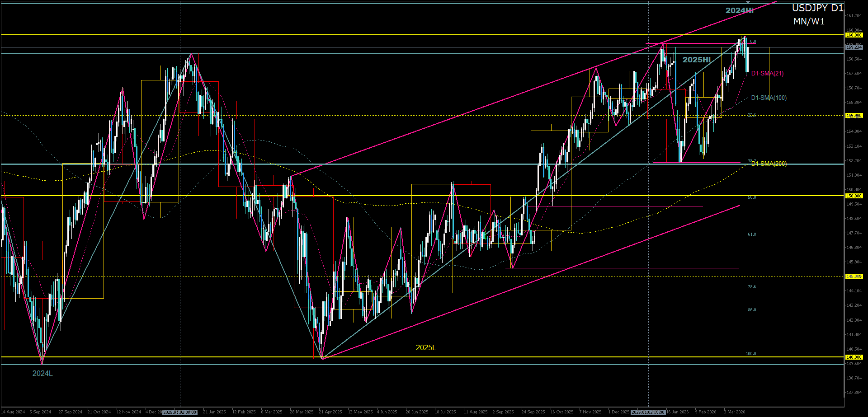Select the 2025Hi text label
The width and height of the screenshot is (868, 417).
click(x=696, y=60)
